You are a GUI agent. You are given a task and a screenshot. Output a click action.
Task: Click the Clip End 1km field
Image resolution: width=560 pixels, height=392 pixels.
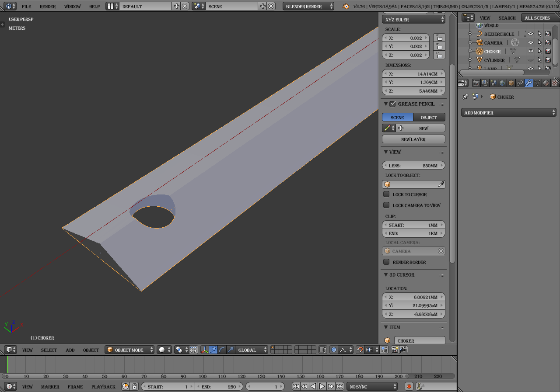click(x=413, y=233)
